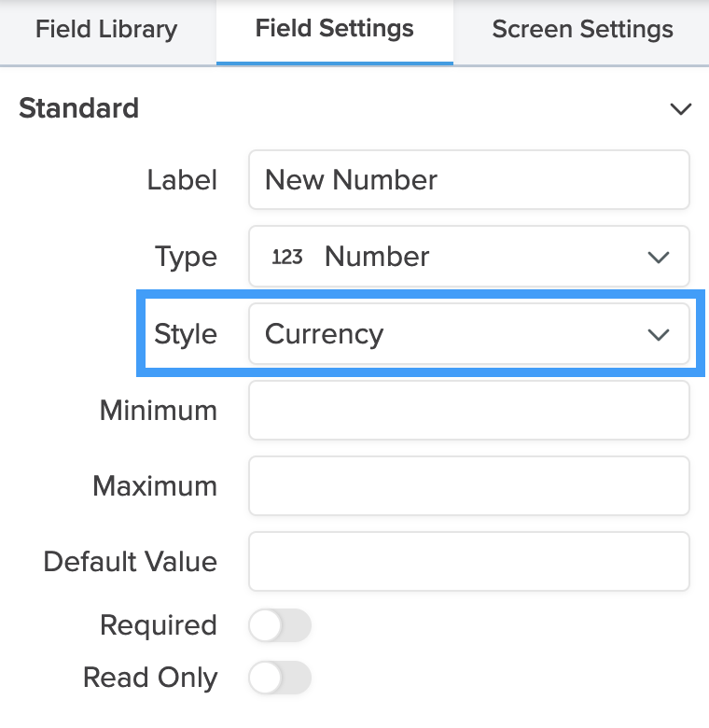Screen dimensions: 709x728
Task: Click the Type label text
Action: pyautogui.click(x=186, y=258)
